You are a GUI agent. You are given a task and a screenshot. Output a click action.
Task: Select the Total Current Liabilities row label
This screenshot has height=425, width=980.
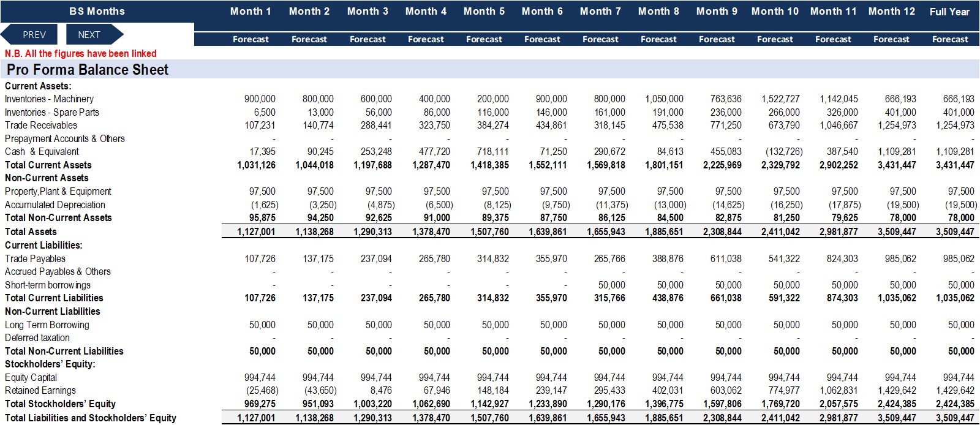pyautogui.click(x=54, y=298)
